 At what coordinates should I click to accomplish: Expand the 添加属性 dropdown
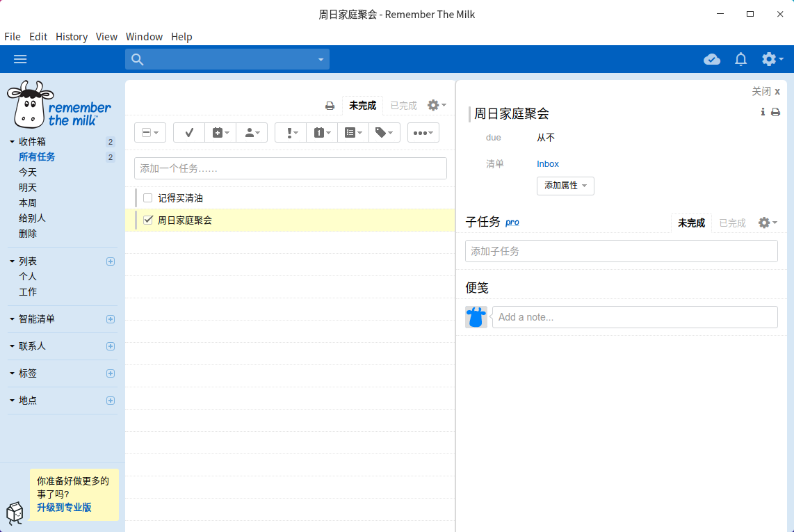(565, 186)
